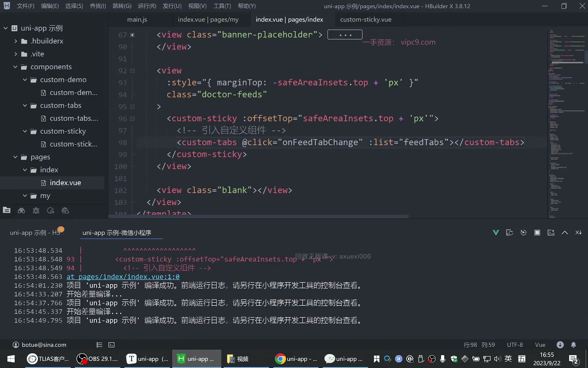The image size is (588, 368).
Task: Click the 行:98 列:59 position indicator
Action: click(x=479, y=345)
